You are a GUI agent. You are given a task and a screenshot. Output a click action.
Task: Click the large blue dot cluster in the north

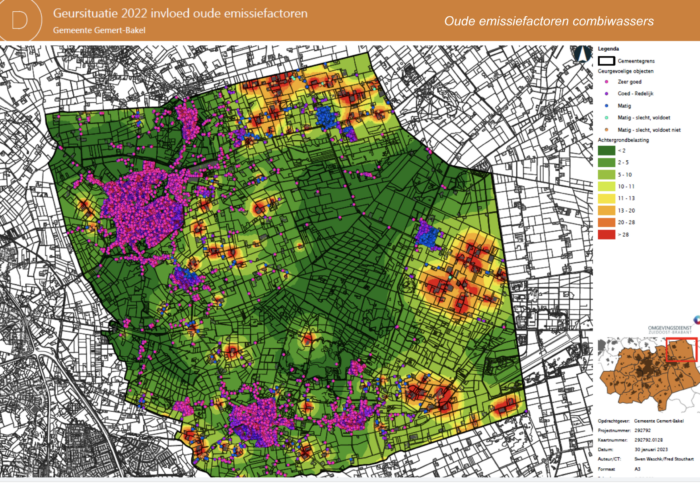326,117
